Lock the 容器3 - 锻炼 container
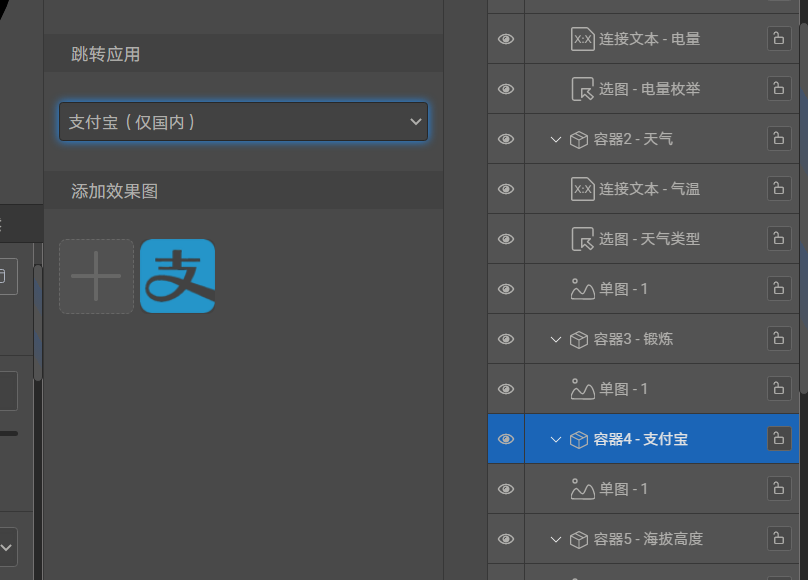The height and width of the screenshot is (580, 808). point(779,338)
